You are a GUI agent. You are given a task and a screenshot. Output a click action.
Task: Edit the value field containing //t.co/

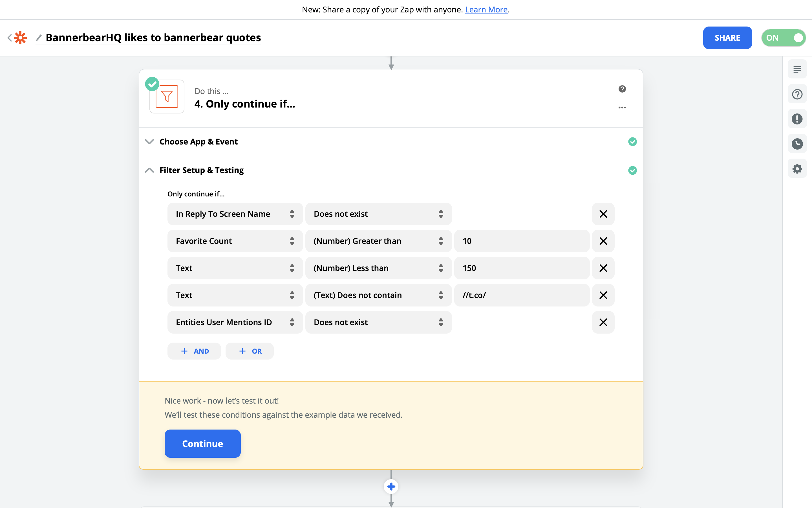coord(522,295)
